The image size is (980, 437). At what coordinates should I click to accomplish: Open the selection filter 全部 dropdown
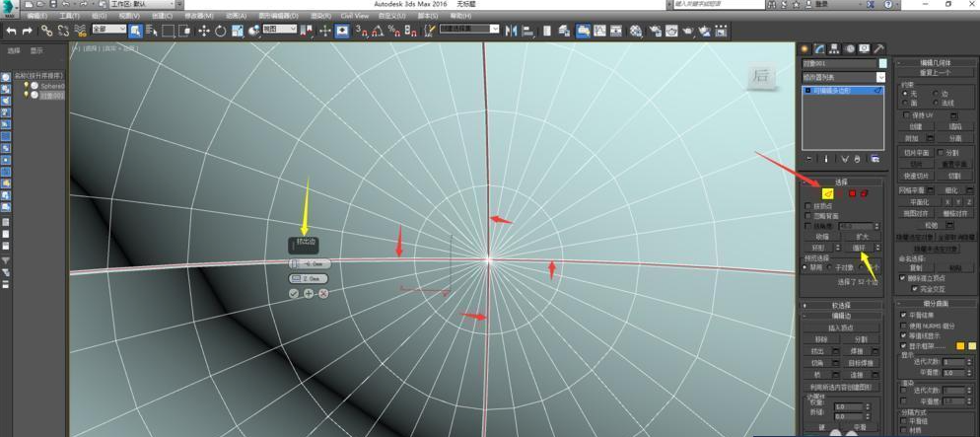tap(108, 30)
